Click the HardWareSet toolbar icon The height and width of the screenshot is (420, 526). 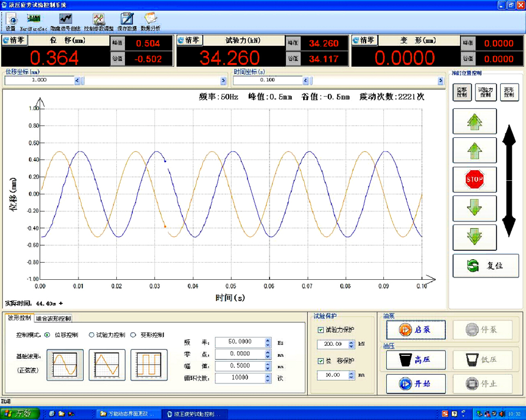point(32,21)
